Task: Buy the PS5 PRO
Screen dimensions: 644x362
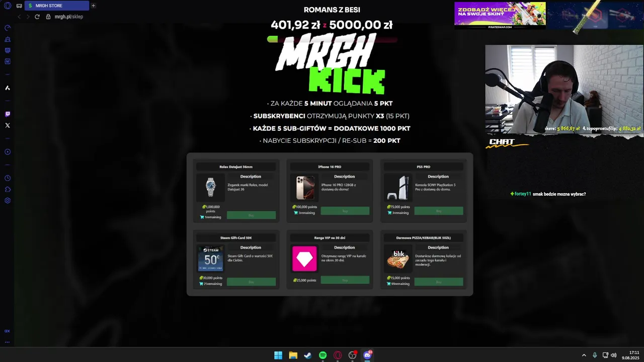Action: pos(439,211)
